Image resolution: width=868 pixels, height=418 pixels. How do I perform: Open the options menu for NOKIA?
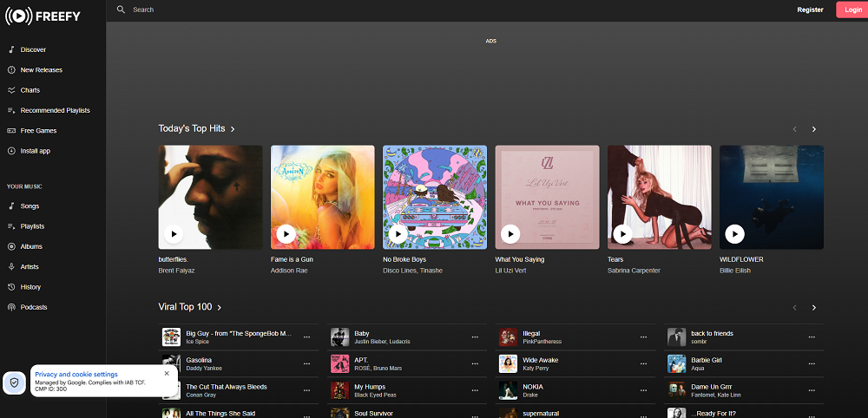pos(643,390)
